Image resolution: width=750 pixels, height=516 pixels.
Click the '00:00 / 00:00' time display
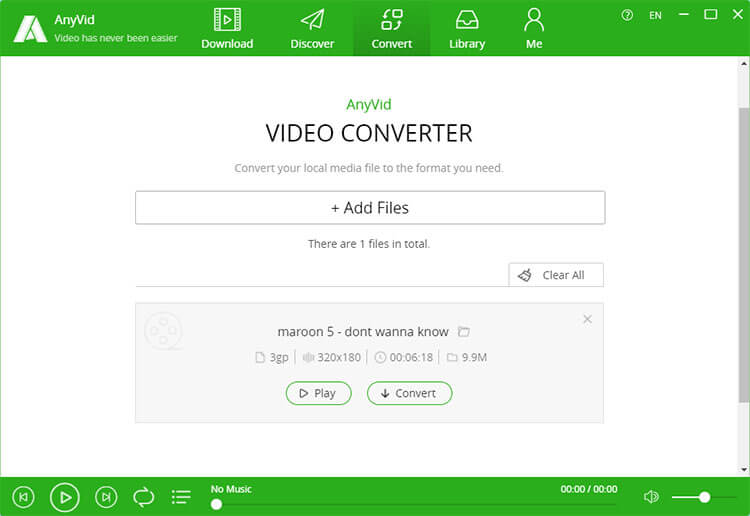(589, 489)
